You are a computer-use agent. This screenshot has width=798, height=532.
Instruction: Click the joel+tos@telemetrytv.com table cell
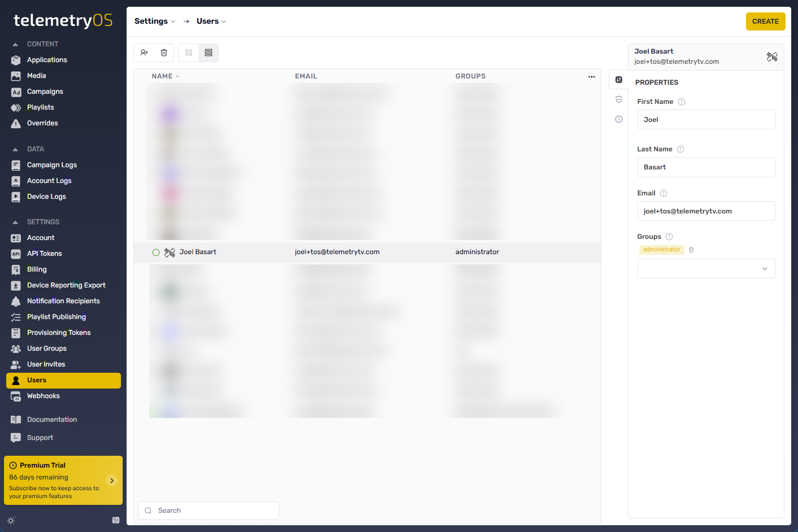(x=337, y=252)
